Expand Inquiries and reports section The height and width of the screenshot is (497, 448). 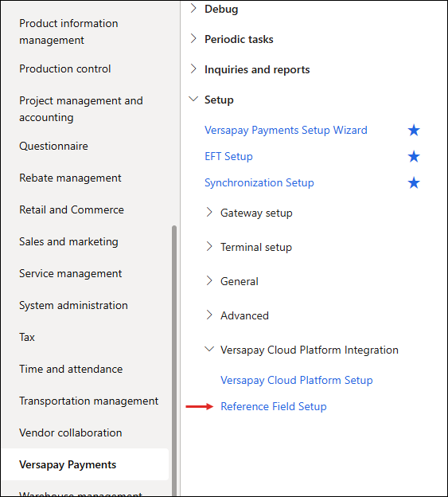coord(193,68)
